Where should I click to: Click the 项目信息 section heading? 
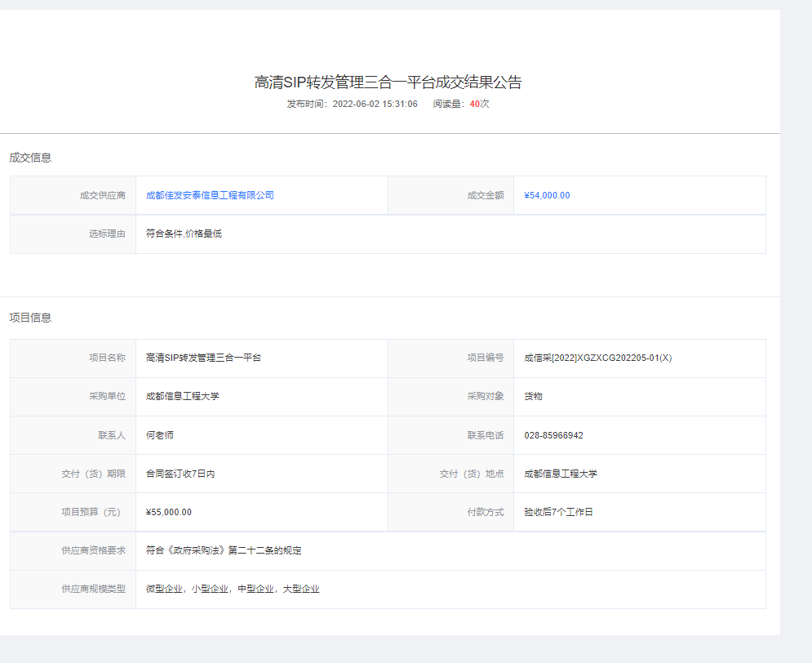pyautogui.click(x=30, y=318)
